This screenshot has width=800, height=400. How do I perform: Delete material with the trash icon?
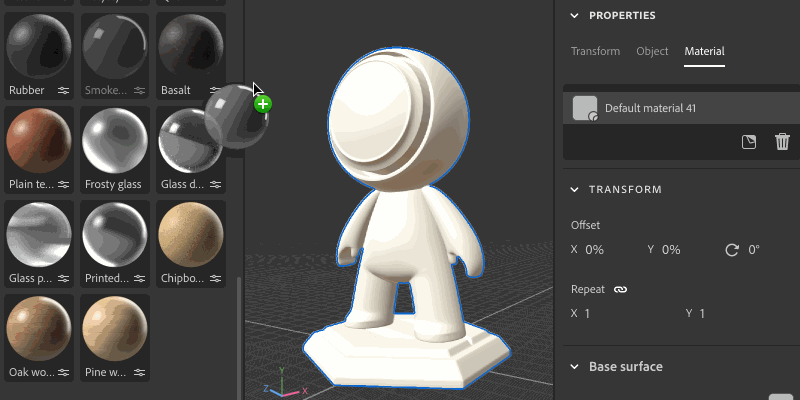tap(782, 142)
